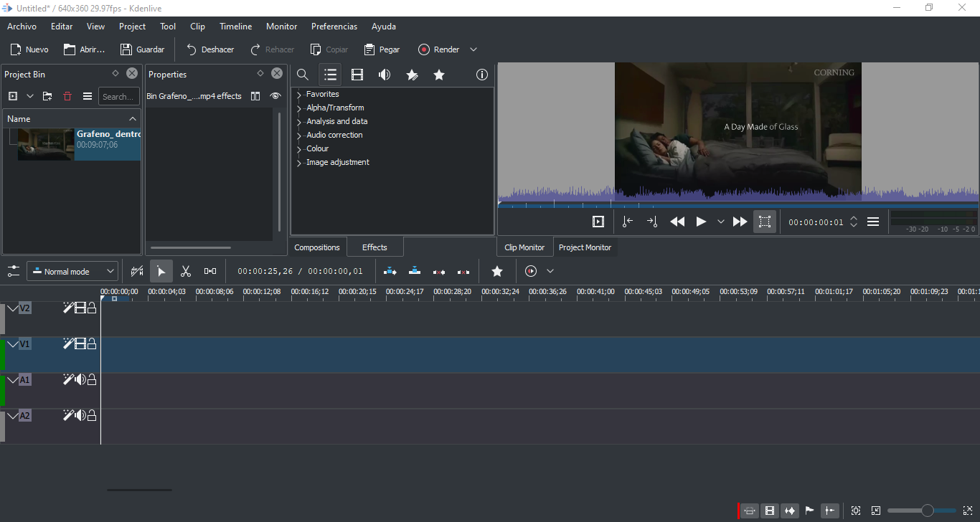Toggle video thumbnails in timeline
The height and width of the screenshot is (522, 980).
tap(770, 511)
